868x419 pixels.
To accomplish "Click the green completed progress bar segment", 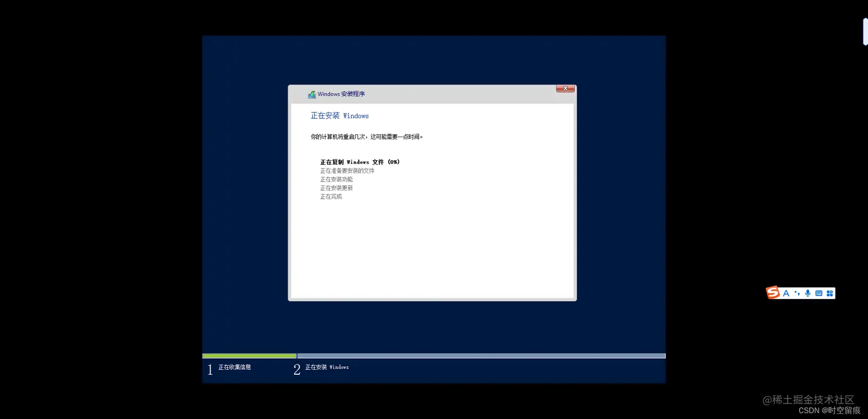I will tap(249, 356).
